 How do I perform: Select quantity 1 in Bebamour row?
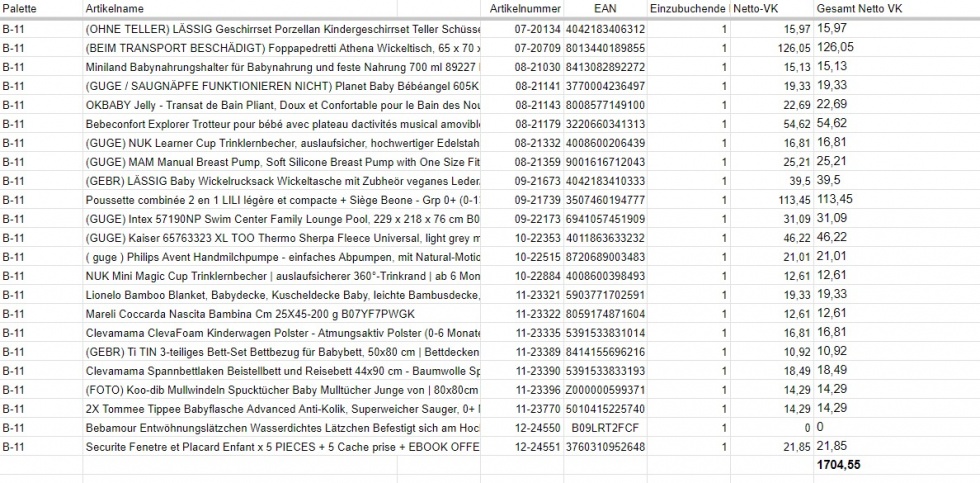688,428
